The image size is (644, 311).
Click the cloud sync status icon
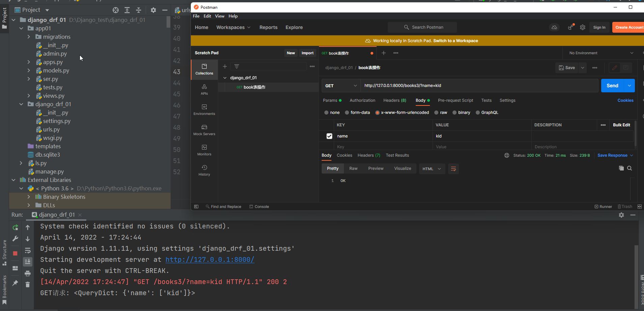click(x=554, y=27)
